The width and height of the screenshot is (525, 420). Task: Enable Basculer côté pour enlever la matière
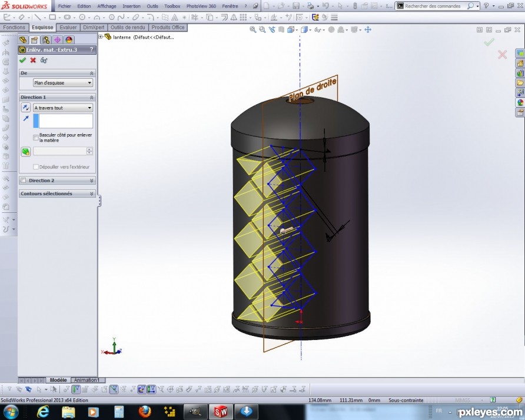(36, 138)
